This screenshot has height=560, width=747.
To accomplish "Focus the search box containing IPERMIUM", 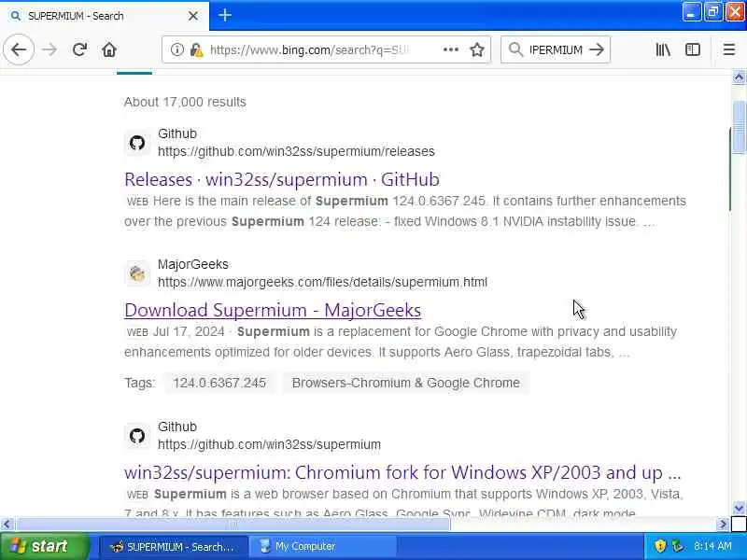I will point(556,49).
